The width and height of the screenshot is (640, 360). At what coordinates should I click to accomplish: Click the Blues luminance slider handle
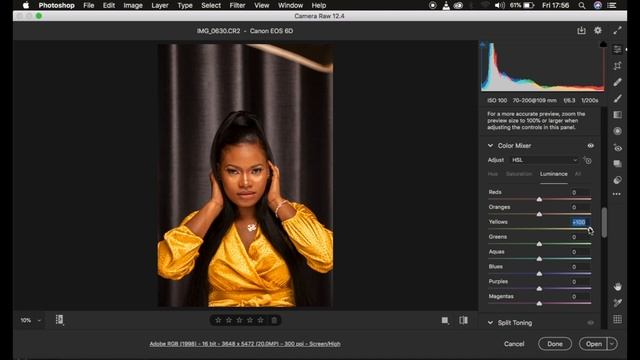click(x=539, y=273)
